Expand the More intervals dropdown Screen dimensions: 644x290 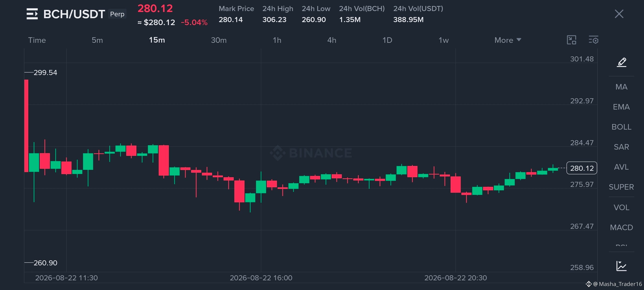508,40
